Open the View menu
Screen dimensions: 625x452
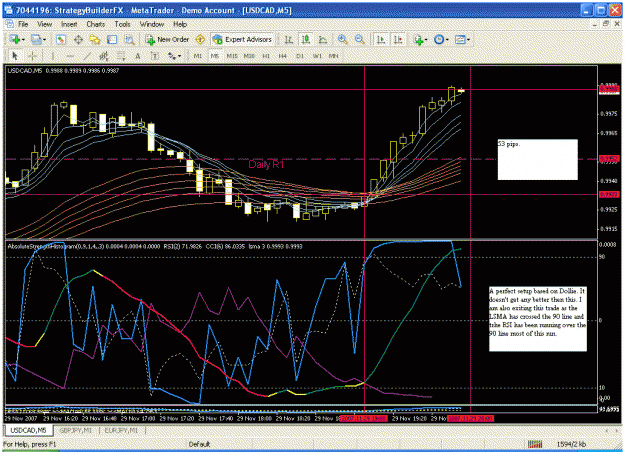(45, 24)
